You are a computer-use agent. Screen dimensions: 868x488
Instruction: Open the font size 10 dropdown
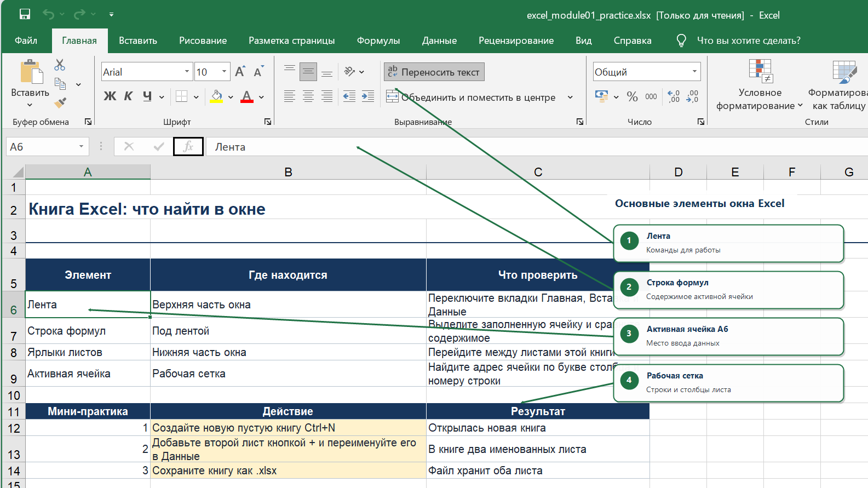click(224, 72)
